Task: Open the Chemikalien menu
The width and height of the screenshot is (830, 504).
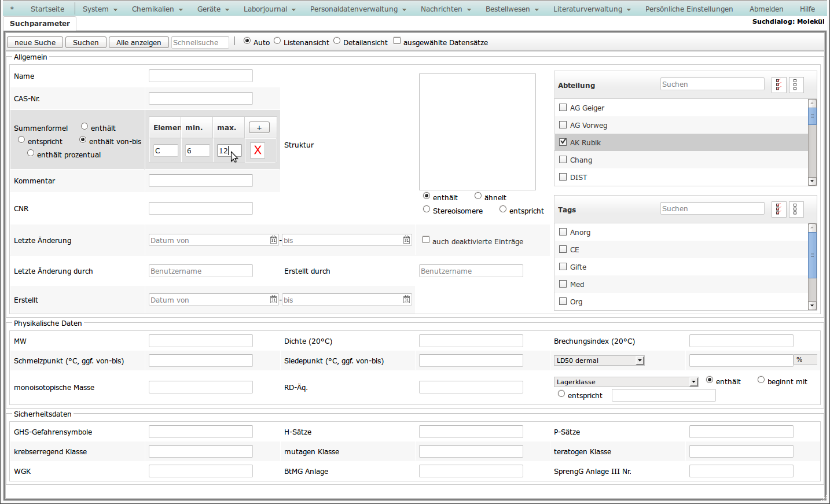Action: [x=157, y=9]
